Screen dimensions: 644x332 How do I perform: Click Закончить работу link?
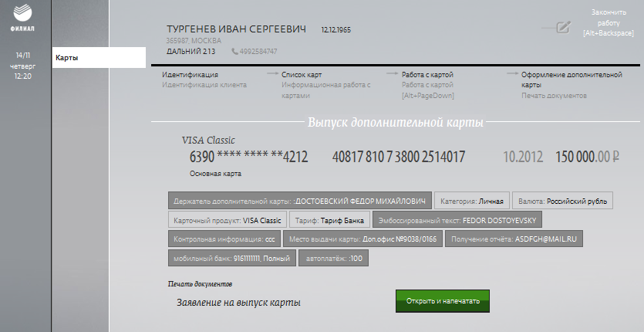pyautogui.click(x=609, y=23)
